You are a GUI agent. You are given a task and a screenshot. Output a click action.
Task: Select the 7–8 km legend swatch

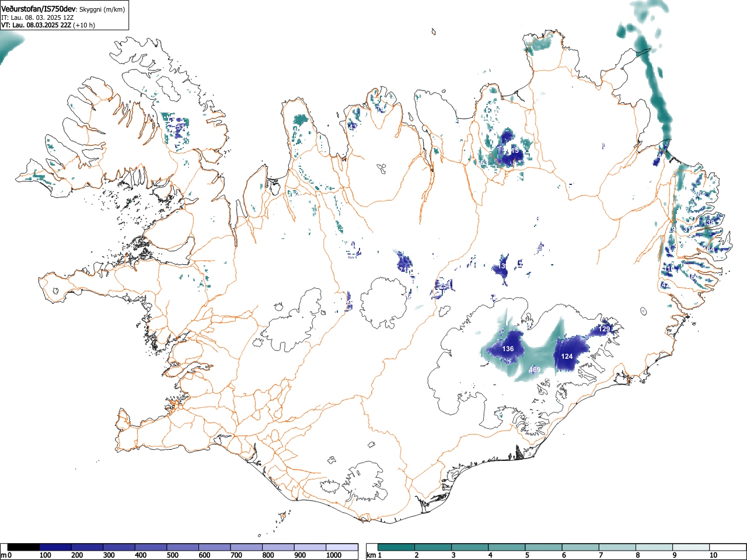pos(617,547)
